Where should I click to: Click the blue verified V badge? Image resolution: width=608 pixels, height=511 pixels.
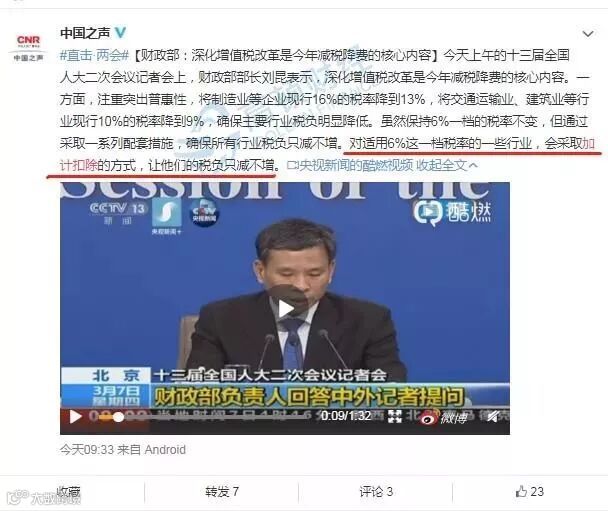(x=120, y=33)
